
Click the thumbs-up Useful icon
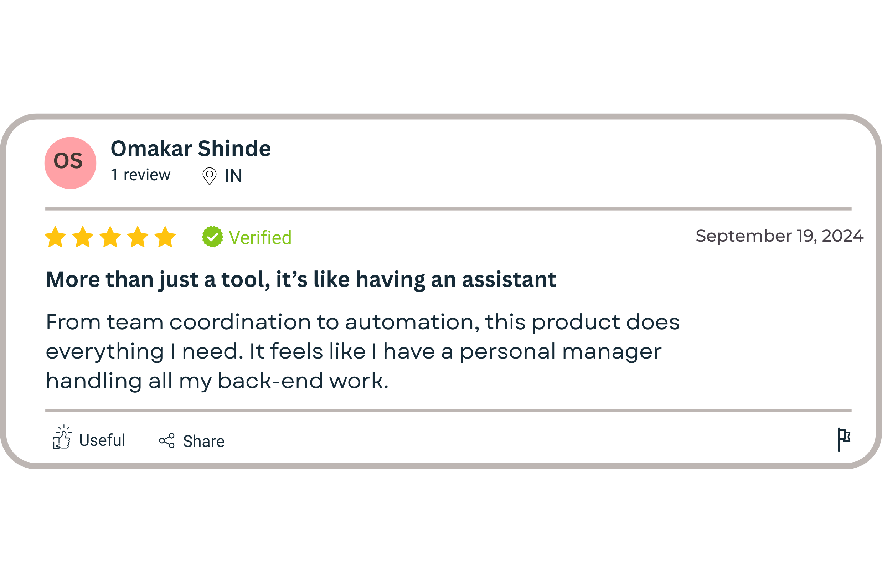tap(62, 437)
